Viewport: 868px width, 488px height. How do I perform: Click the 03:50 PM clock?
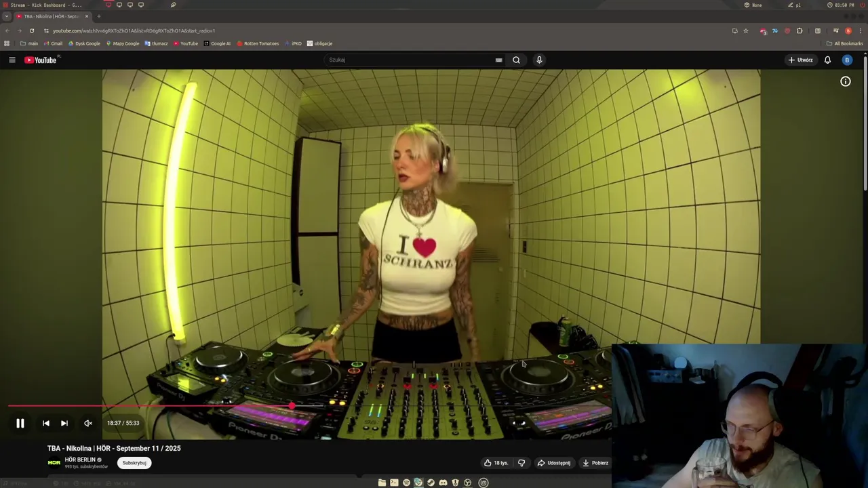840,5
